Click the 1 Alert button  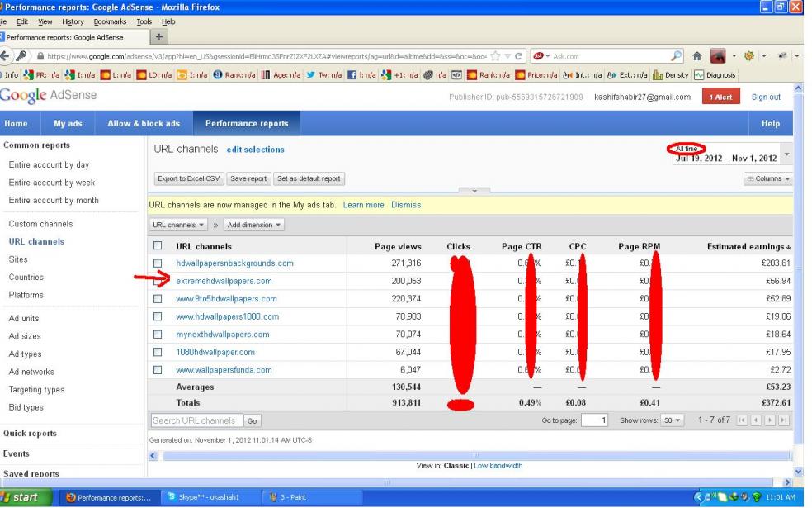720,97
